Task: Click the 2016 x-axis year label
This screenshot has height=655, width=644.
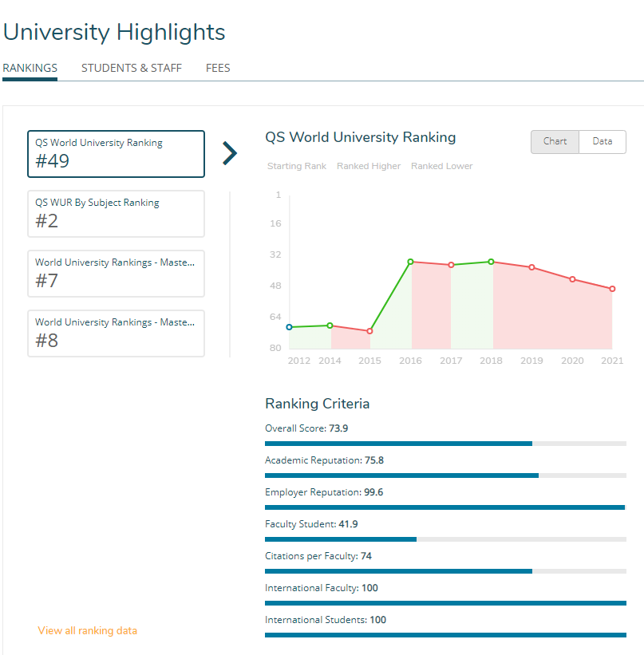Action: tap(410, 361)
